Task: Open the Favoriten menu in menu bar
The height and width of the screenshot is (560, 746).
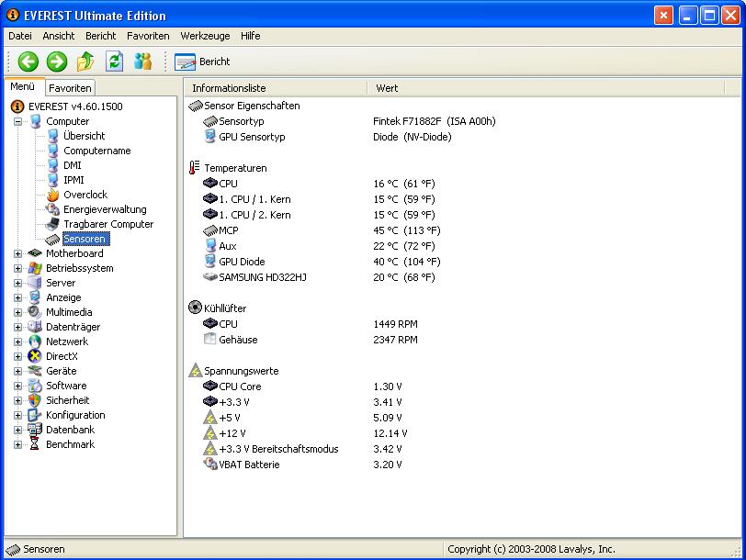Action: pyautogui.click(x=148, y=36)
